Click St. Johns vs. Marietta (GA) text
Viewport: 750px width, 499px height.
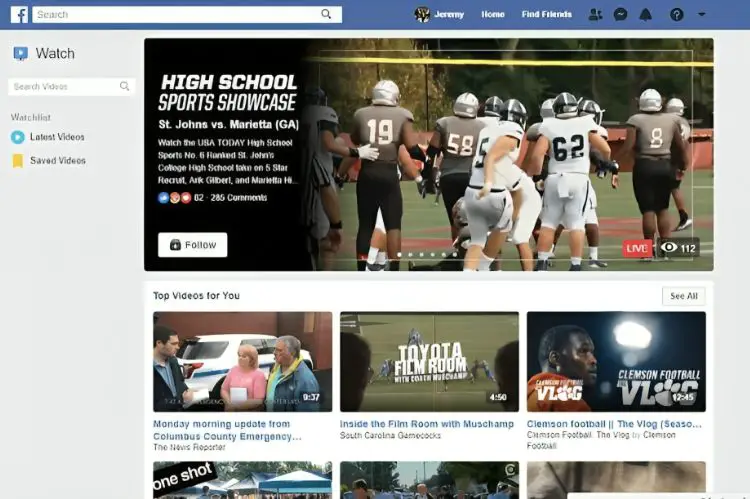click(229, 124)
